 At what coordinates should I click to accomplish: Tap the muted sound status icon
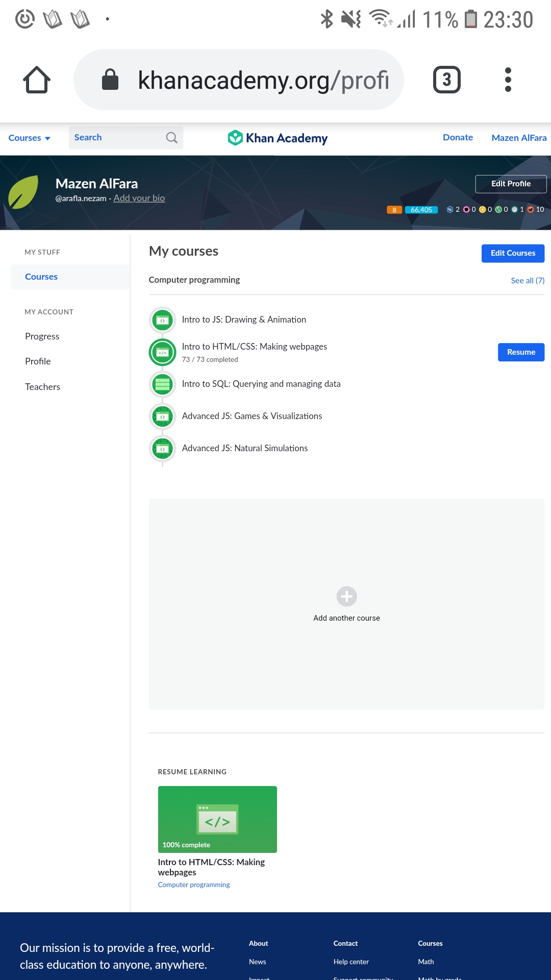pyautogui.click(x=351, y=19)
